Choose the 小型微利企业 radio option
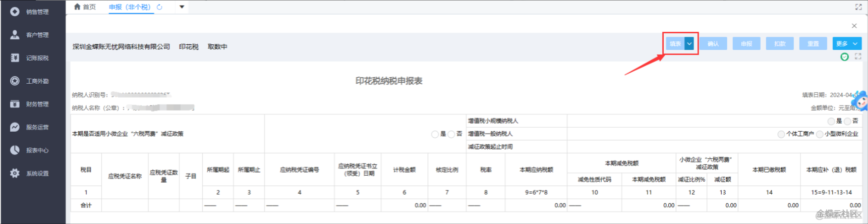 point(820,134)
